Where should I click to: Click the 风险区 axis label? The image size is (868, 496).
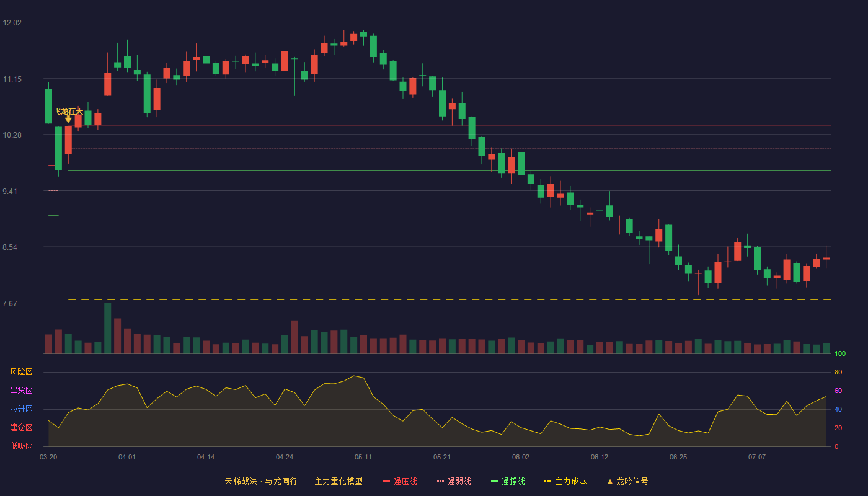pyautogui.click(x=21, y=372)
